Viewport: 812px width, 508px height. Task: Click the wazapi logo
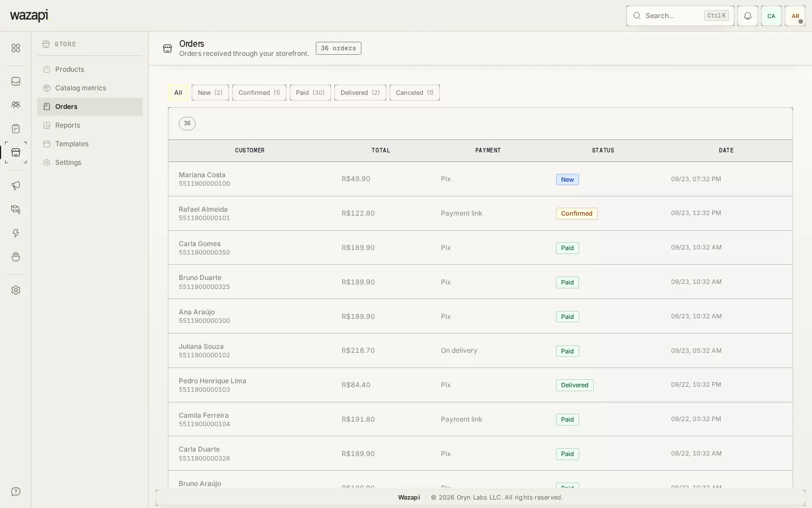pos(29,15)
